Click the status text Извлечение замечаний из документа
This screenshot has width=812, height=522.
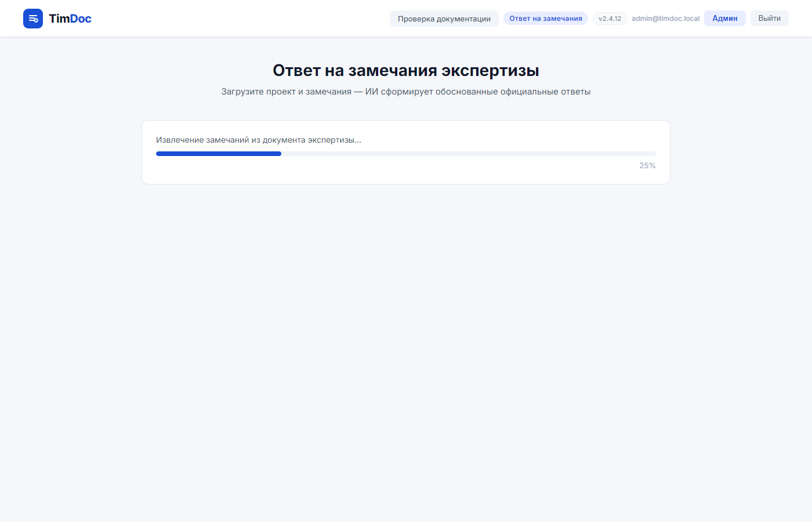(258, 139)
